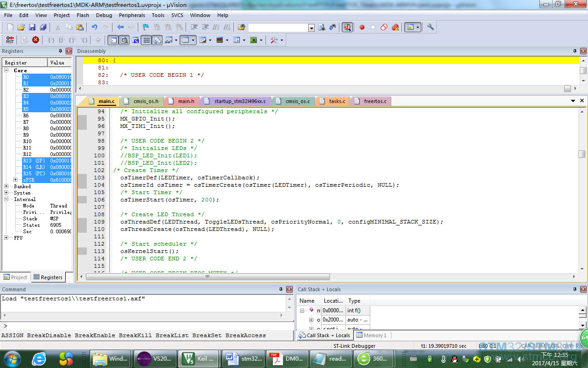Insert a bookmark with the flag icon
This screenshot has width=588, height=368.
[146, 27]
